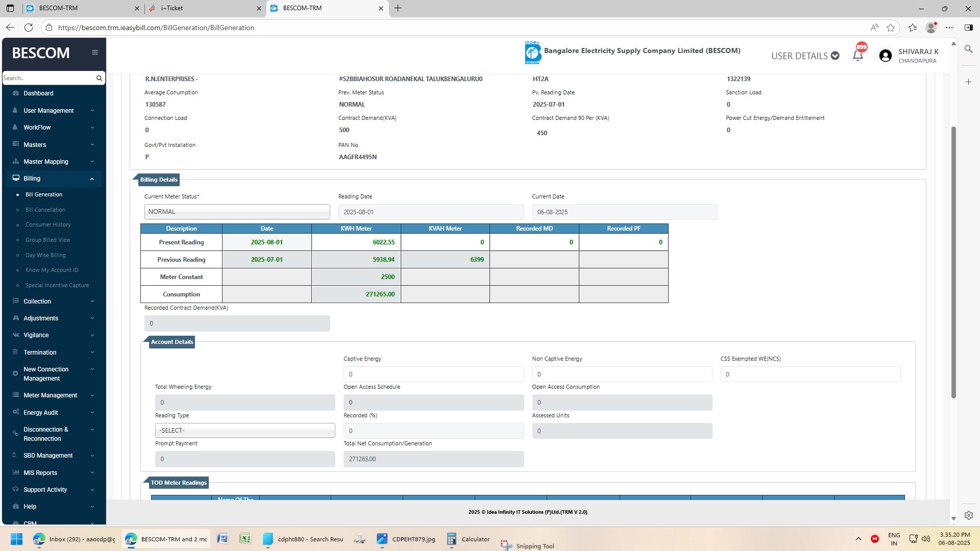Open the Reading Type select dropdown

tap(245, 430)
